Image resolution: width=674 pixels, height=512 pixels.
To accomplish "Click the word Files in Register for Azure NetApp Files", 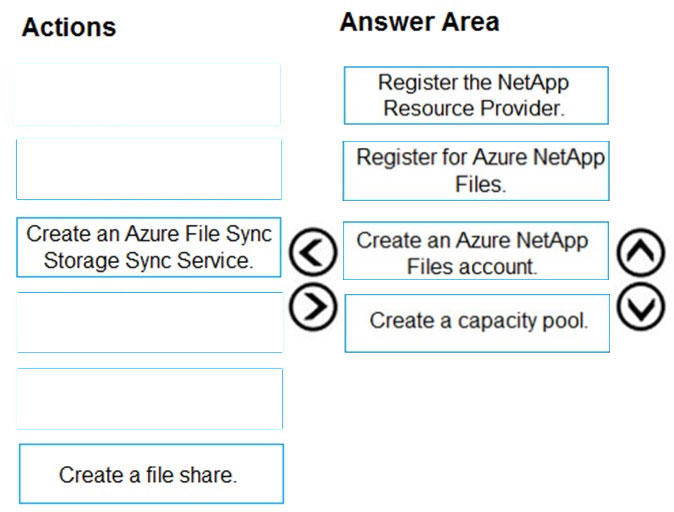I will pos(480,184).
